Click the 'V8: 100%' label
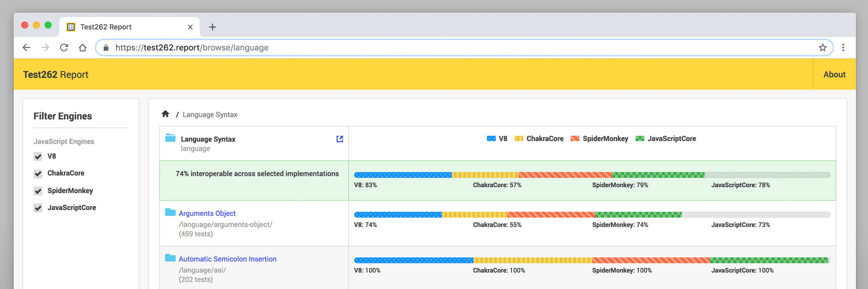This screenshot has height=289, width=868. (x=367, y=270)
